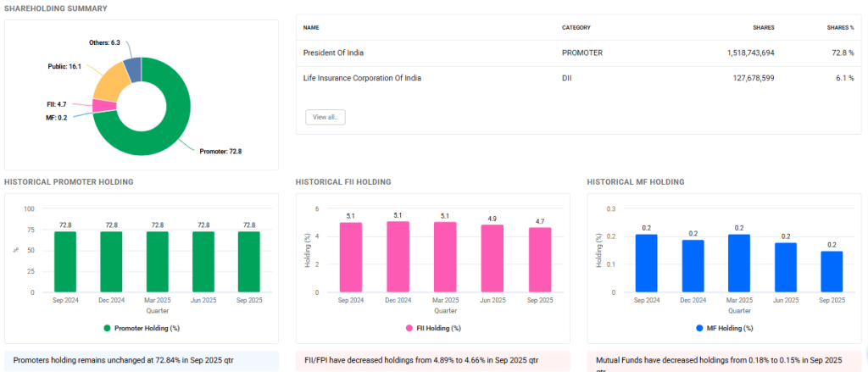Toggle the MF Holding (%) legend item
Image resolution: width=868 pixels, height=372 pixels.
coord(724,328)
